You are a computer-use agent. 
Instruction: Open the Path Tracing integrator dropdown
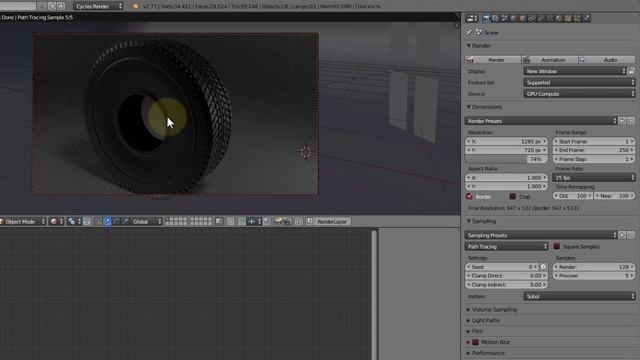tap(506, 247)
